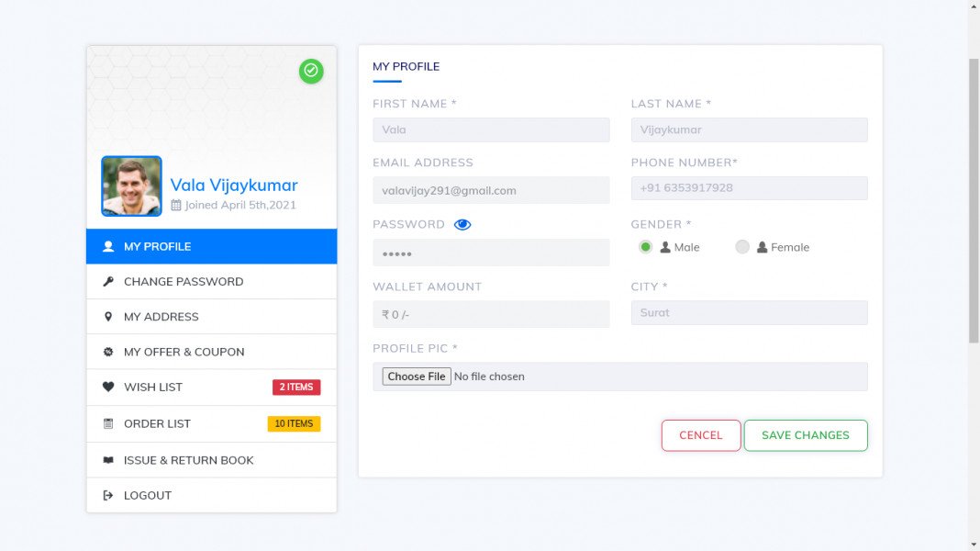Show password using the eye icon
980x551 pixels.
tap(462, 224)
